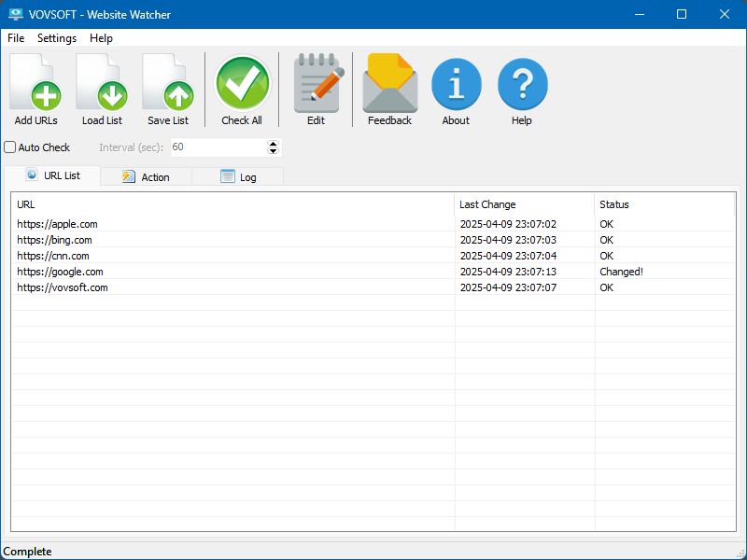The width and height of the screenshot is (747, 560).
Task: Open the Settings menu
Action: 56,38
